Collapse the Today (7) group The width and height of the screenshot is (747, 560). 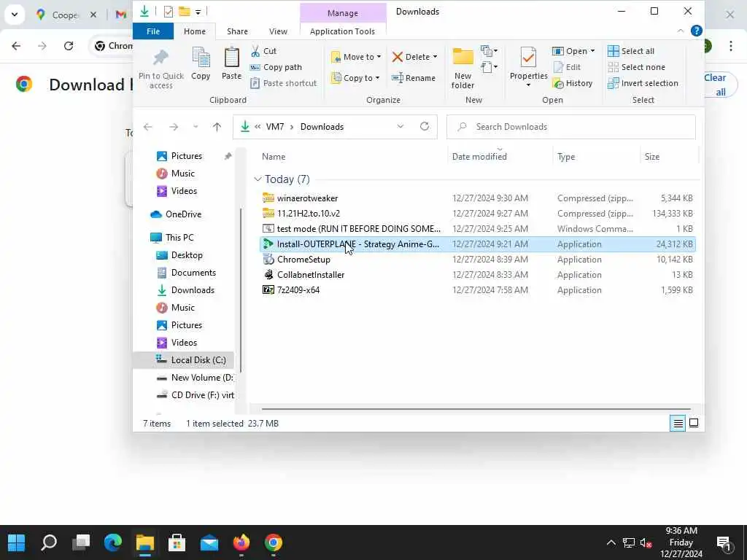click(x=258, y=179)
